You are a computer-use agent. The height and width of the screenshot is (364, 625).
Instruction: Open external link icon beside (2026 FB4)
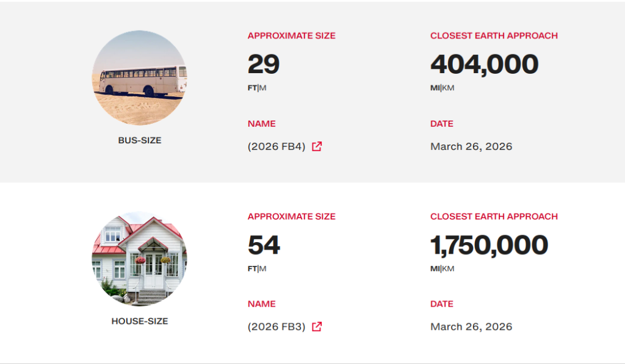[x=317, y=146]
